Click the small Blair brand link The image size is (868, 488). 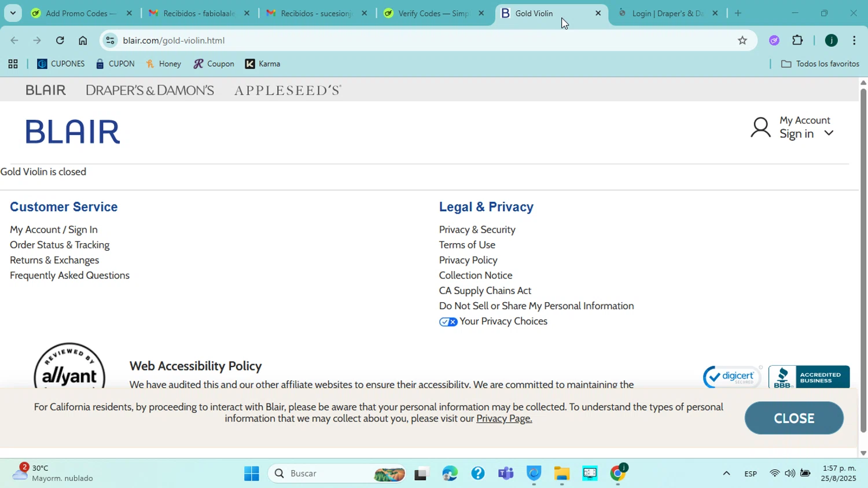tap(46, 90)
